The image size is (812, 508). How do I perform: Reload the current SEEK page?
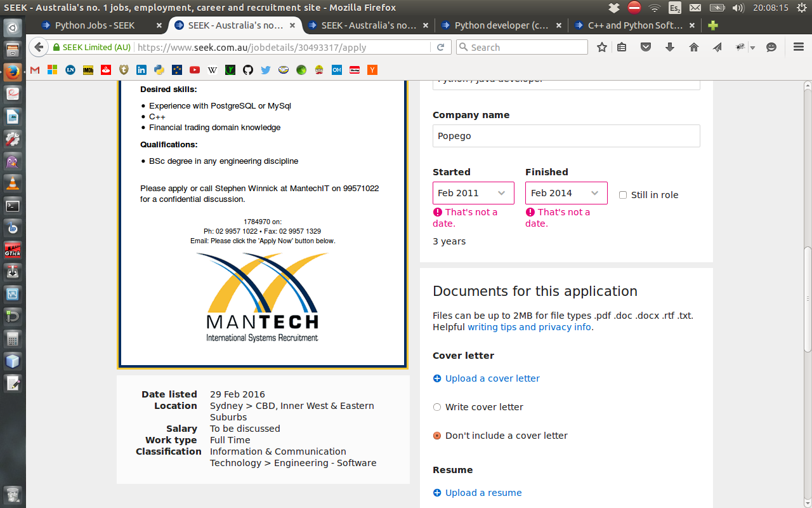coord(441,48)
